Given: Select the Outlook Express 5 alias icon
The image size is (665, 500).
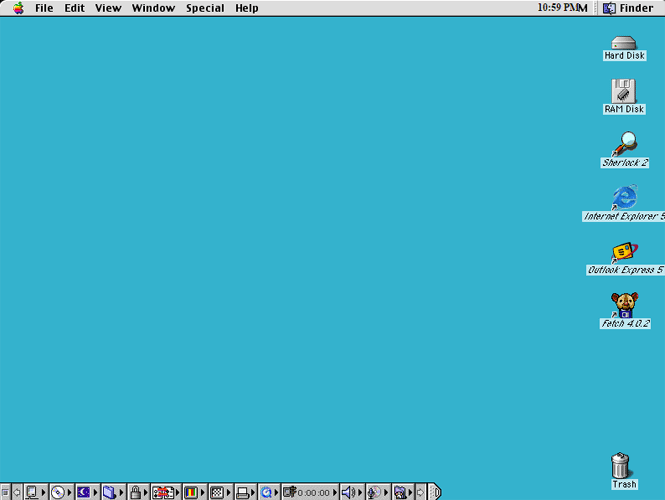Looking at the screenshot, I should point(624,252).
